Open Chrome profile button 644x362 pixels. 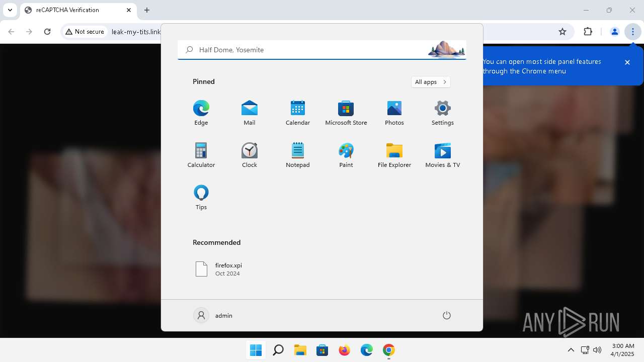[x=614, y=32]
